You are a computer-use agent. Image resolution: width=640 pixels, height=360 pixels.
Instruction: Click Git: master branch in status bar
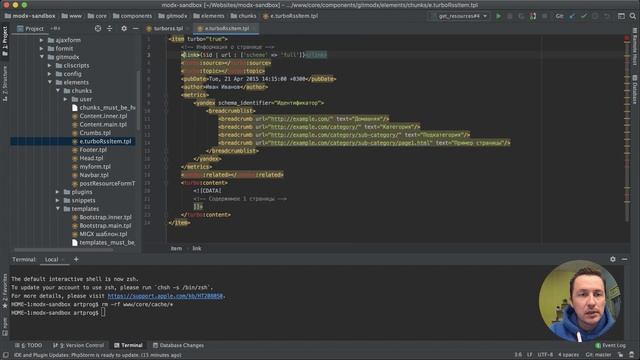point(598,355)
